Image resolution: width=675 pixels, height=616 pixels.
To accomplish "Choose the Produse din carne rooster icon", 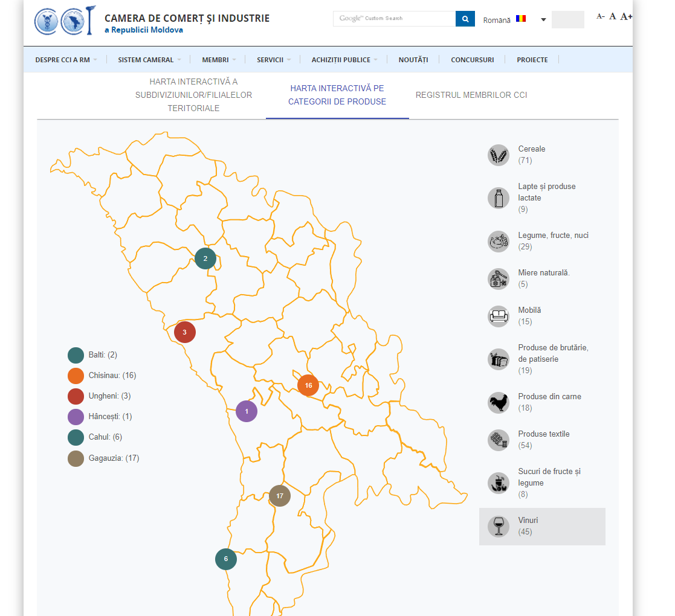I will pyautogui.click(x=499, y=403).
